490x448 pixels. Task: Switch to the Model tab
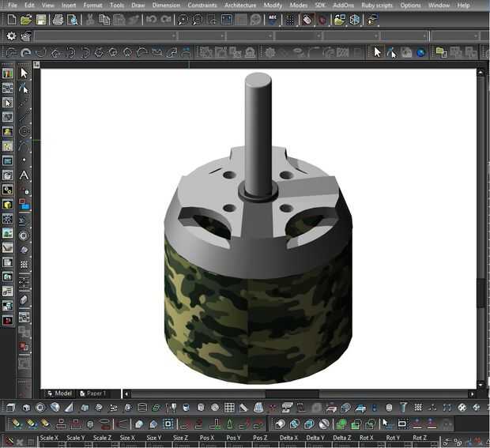click(x=61, y=393)
